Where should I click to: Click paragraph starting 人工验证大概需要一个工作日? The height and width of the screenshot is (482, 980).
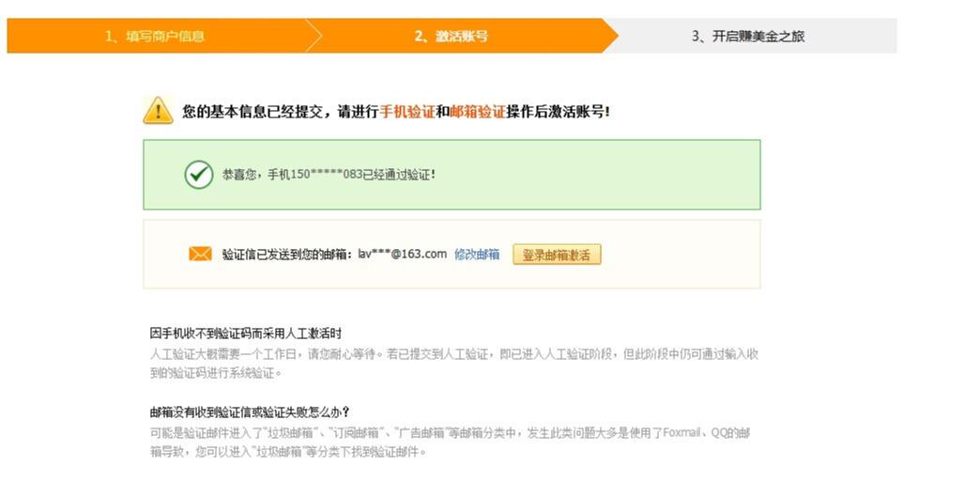click(x=454, y=364)
